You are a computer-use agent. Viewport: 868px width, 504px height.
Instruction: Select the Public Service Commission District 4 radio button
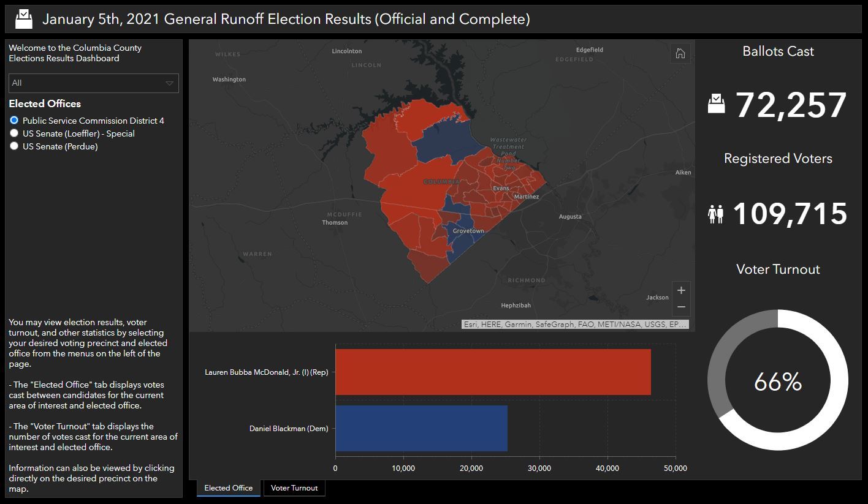click(x=14, y=120)
